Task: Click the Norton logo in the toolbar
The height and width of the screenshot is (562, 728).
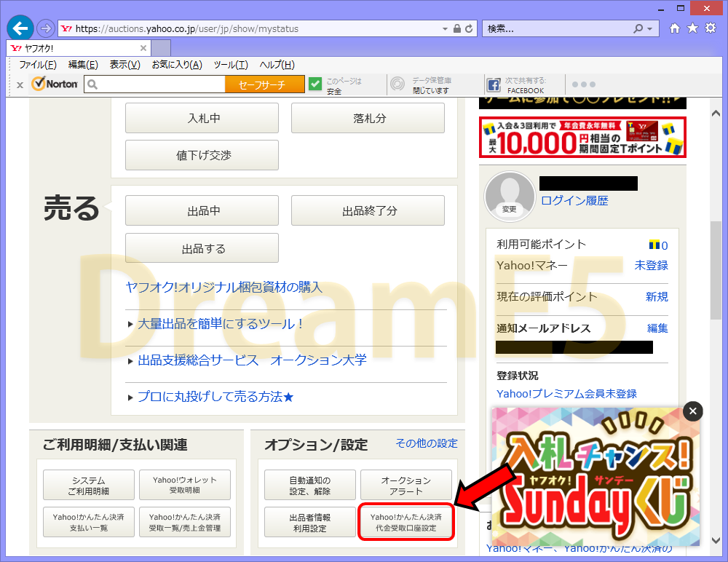Action: point(55,84)
